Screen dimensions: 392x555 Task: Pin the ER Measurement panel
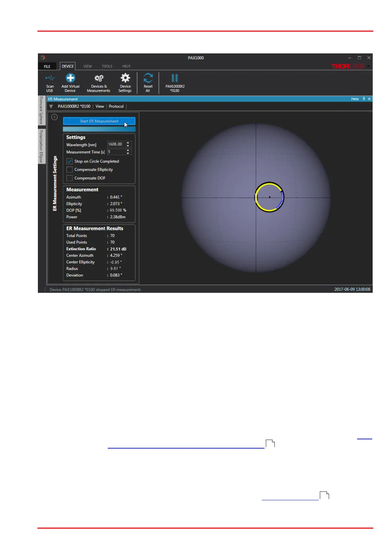[364, 99]
